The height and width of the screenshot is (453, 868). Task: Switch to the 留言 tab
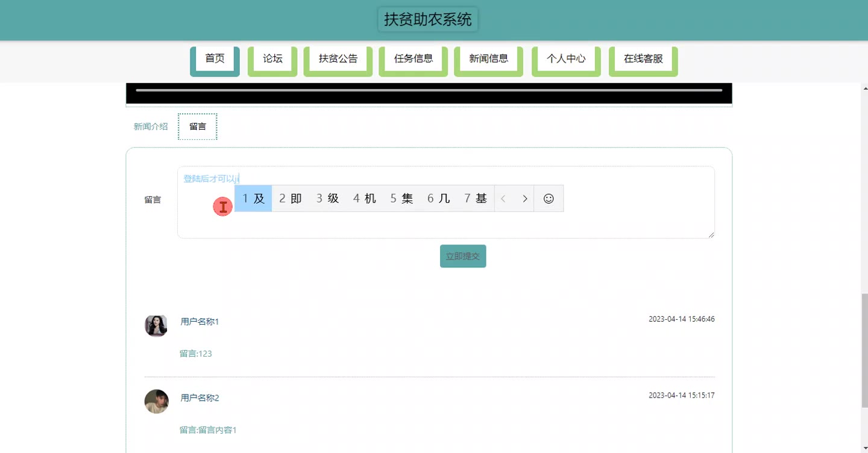[x=198, y=127]
